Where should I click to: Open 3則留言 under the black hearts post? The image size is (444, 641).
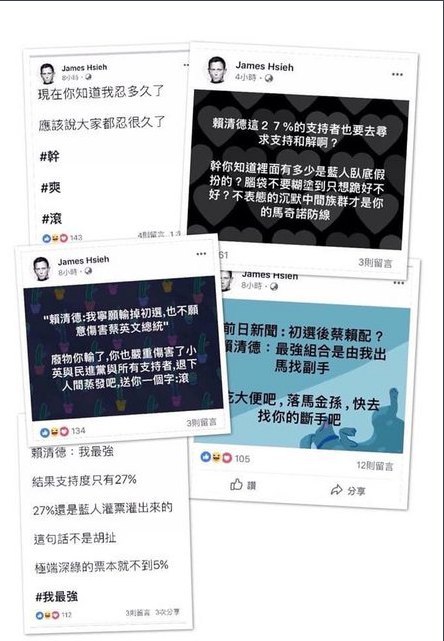(375, 262)
